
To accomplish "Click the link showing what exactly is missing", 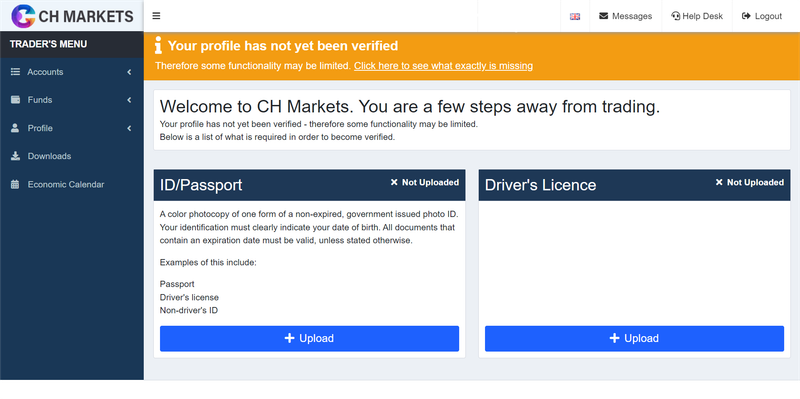I will [443, 66].
